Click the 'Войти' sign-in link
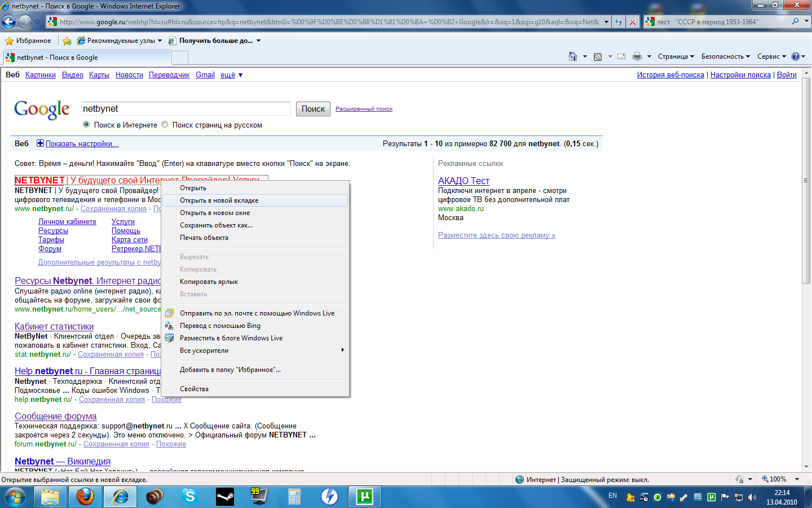The image size is (812, 508). coord(787,75)
